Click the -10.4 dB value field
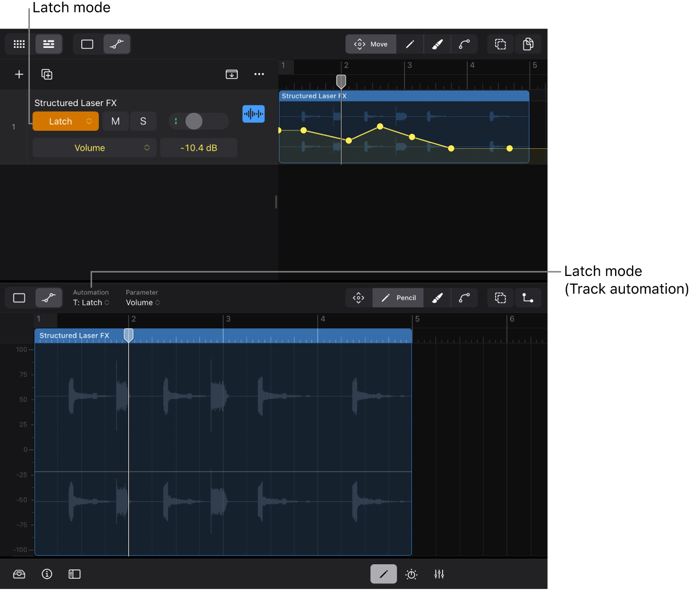The width and height of the screenshot is (700, 590). (199, 148)
